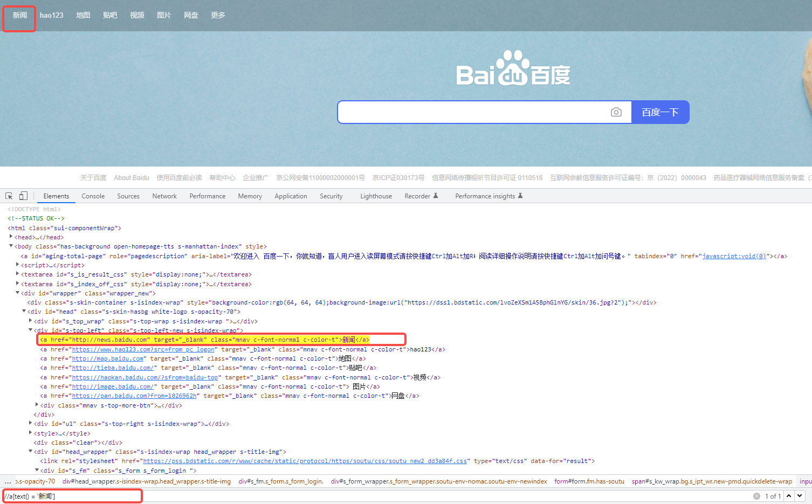
Task: Click the pan.baidu.com href in DOM
Action: click(x=134, y=396)
